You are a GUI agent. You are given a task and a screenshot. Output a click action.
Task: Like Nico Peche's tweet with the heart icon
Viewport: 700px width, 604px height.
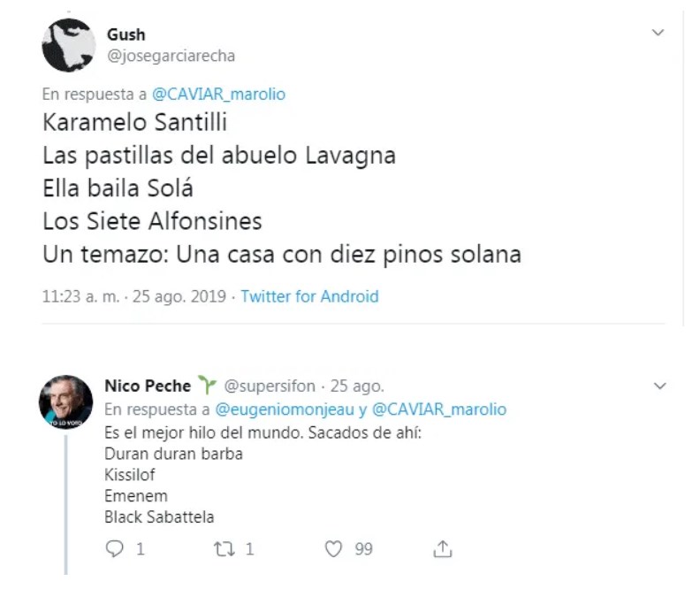pyautogui.click(x=333, y=549)
